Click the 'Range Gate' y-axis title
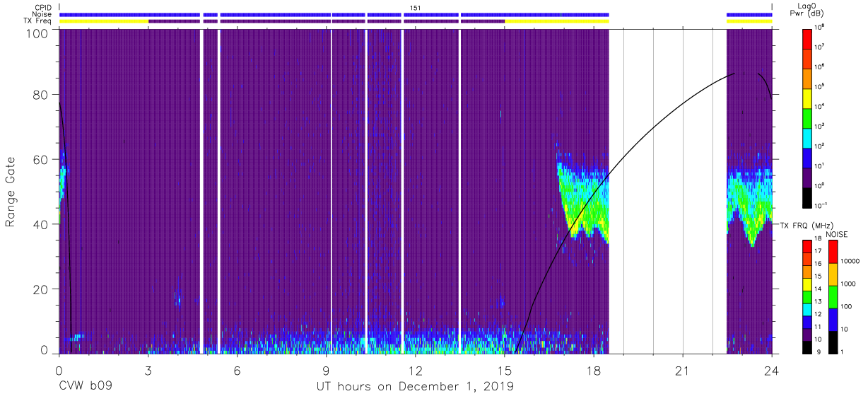This screenshot has width=868, height=401. pyautogui.click(x=11, y=192)
